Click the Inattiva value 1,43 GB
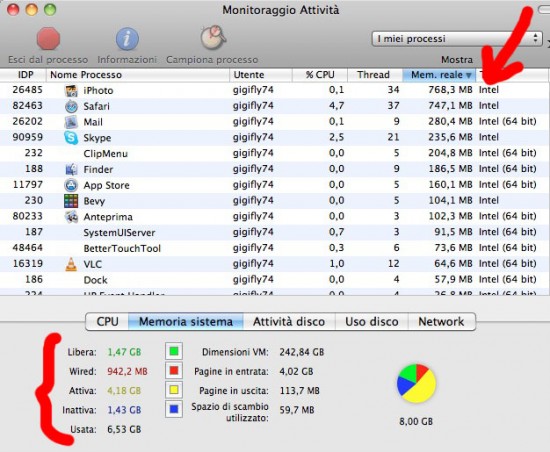 coord(124,410)
